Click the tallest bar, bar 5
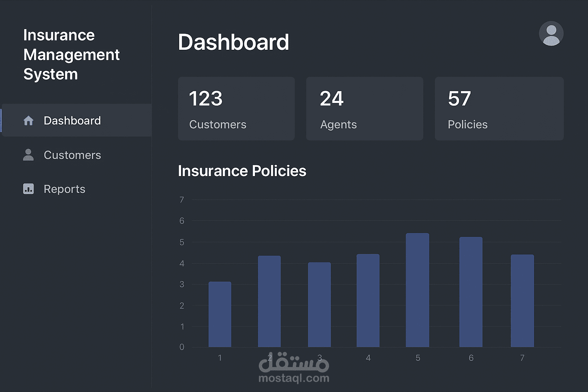The height and width of the screenshot is (392, 588). tap(417, 290)
